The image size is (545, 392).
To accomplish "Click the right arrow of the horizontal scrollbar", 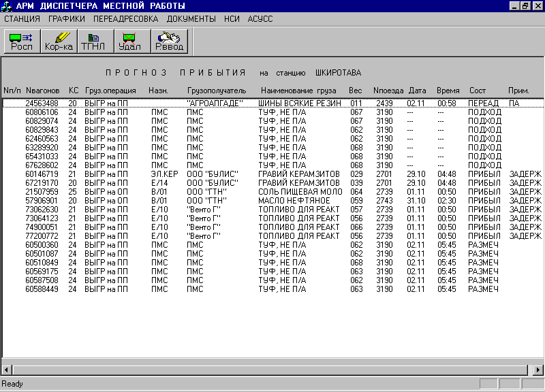I will click(x=538, y=370).
